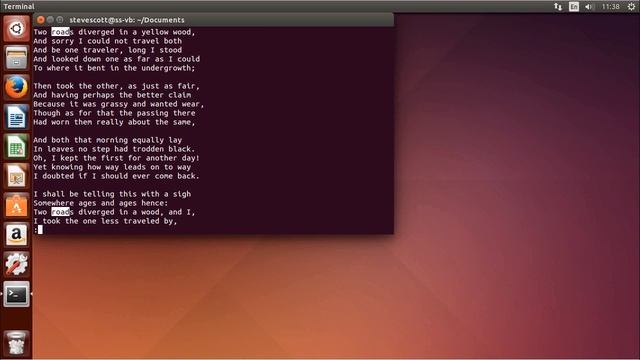The height and width of the screenshot is (360, 640).
Task: Open the sound volume indicator
Action: [x=589, y=7]
